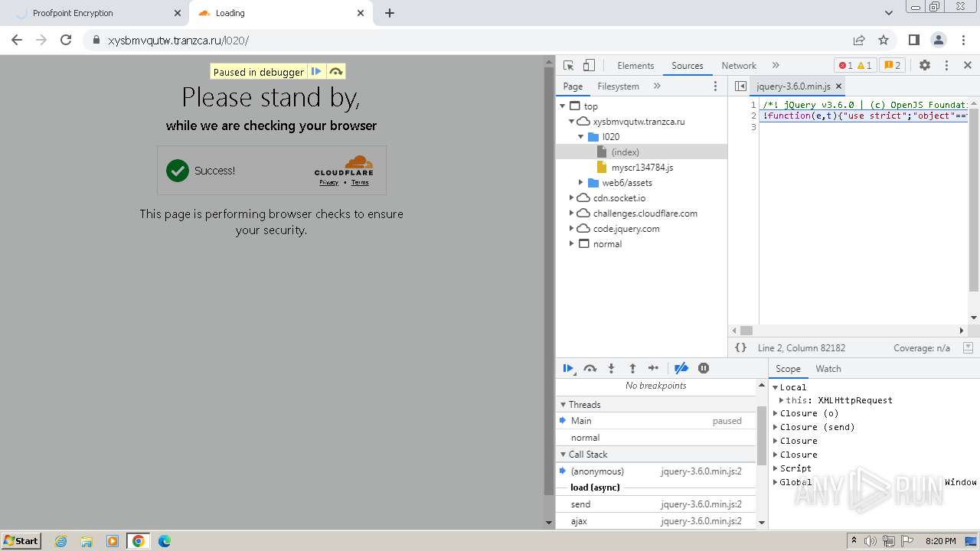This screenshot has height=551, width=980.
Task: Click the coverage details icon
Action: tap(968, 347)
